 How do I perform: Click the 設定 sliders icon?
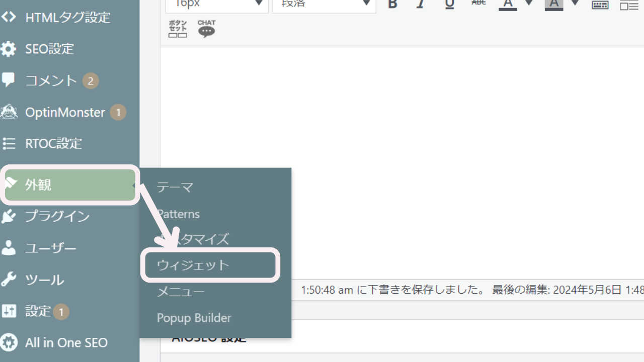click(9, 311)
